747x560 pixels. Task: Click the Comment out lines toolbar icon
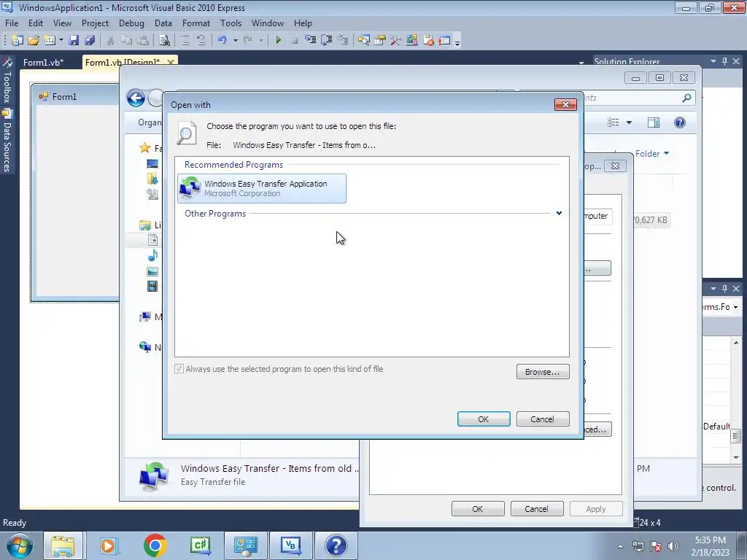[x=185, y=41]
